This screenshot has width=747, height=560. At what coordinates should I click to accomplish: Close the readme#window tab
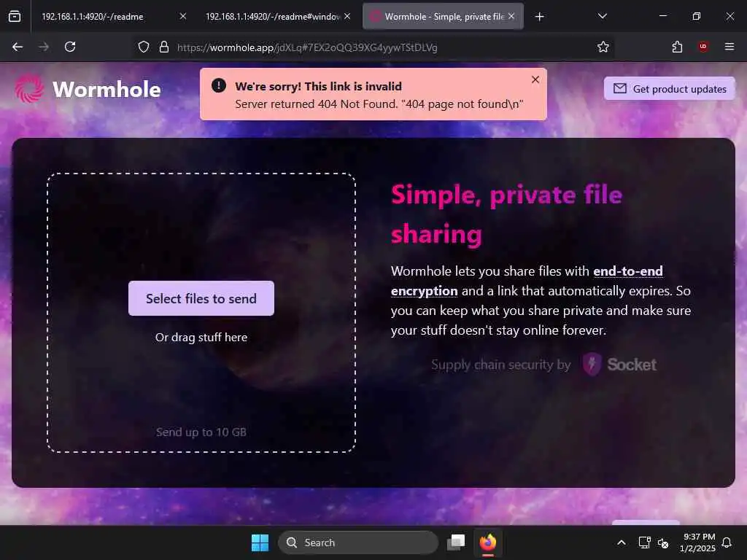[x=347, y=16]
